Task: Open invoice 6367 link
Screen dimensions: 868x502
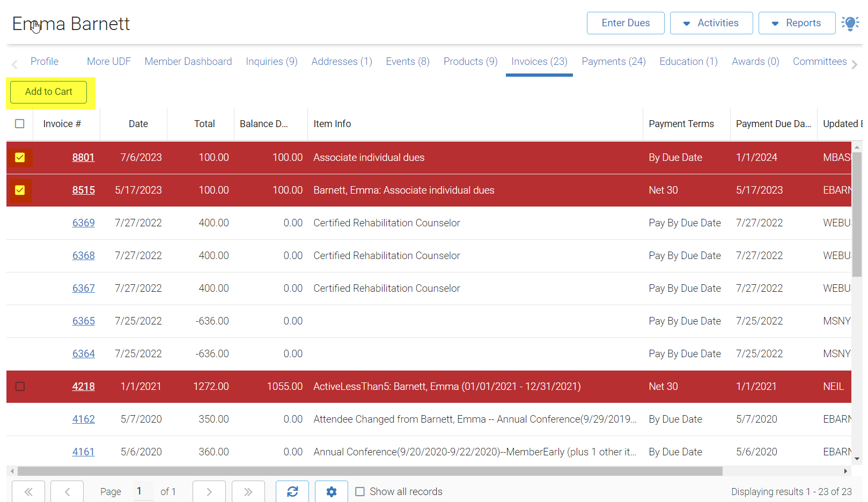Action: (x=84, y=289)
